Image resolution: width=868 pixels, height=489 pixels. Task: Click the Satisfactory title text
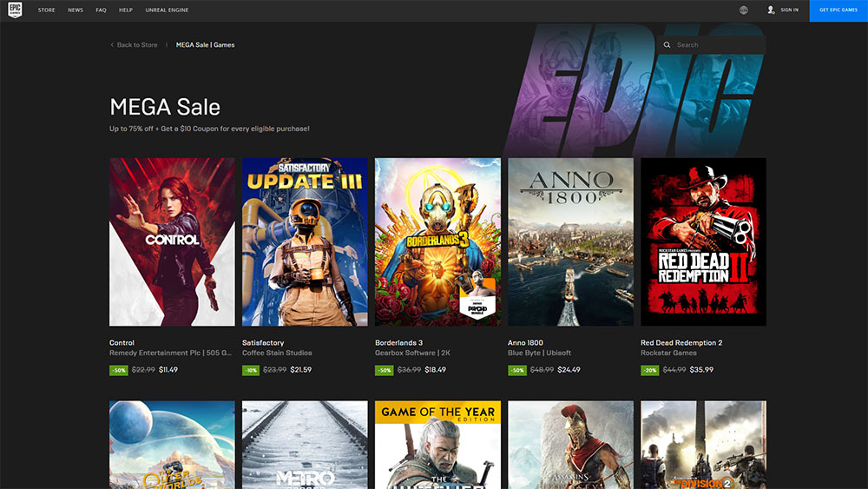coord(263,343)
